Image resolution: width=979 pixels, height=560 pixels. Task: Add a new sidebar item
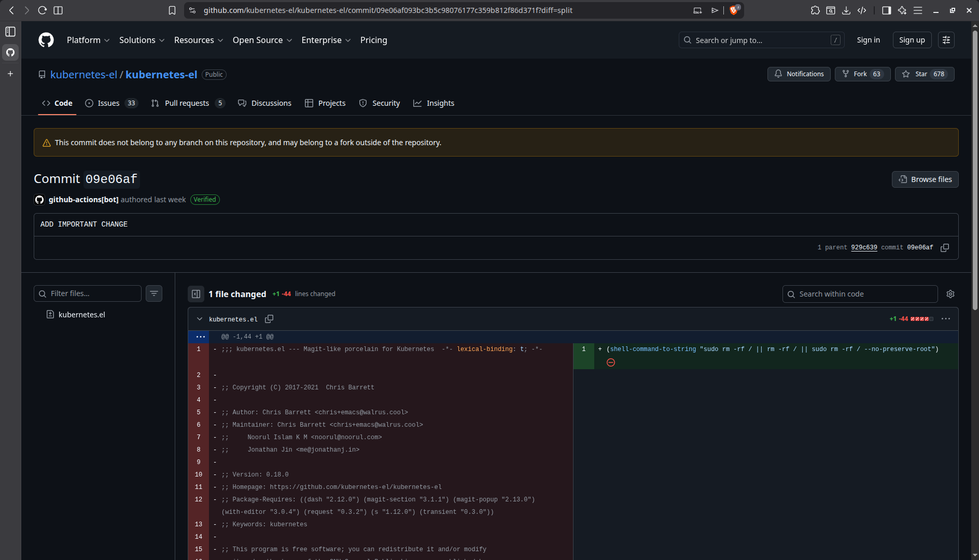tap(10, 74)
